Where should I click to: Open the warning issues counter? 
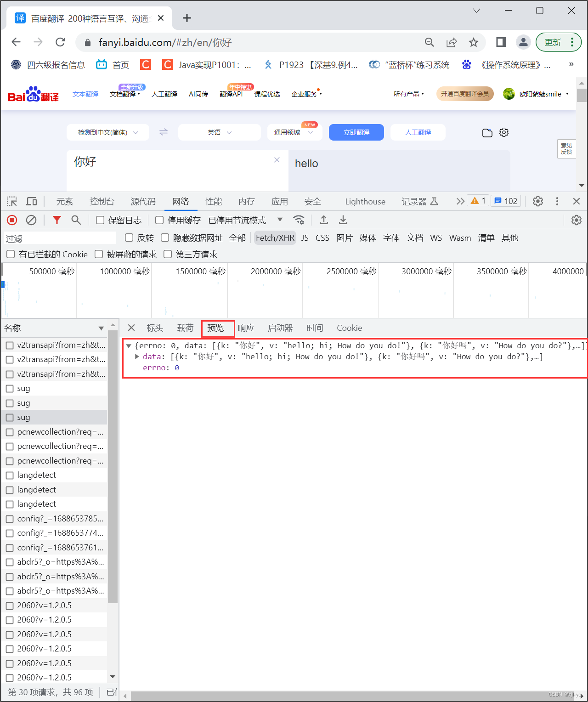click(x=478, y=201)
